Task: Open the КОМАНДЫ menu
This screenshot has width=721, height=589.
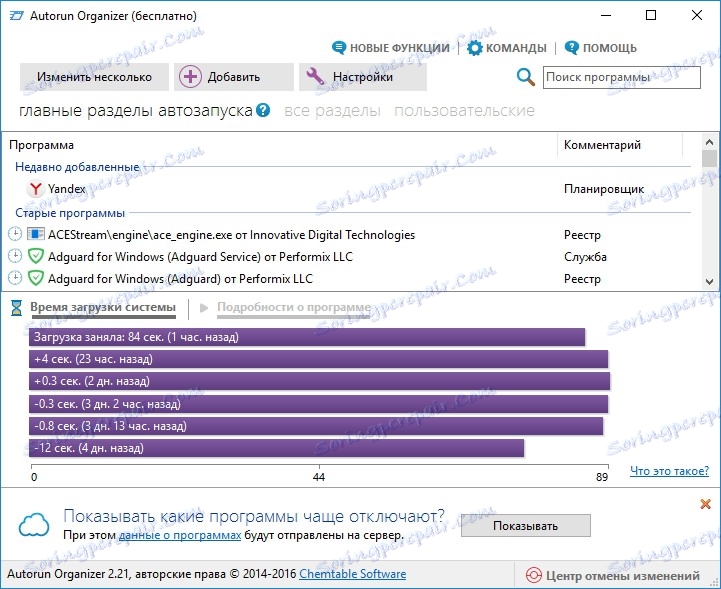Action: point(507,48)
